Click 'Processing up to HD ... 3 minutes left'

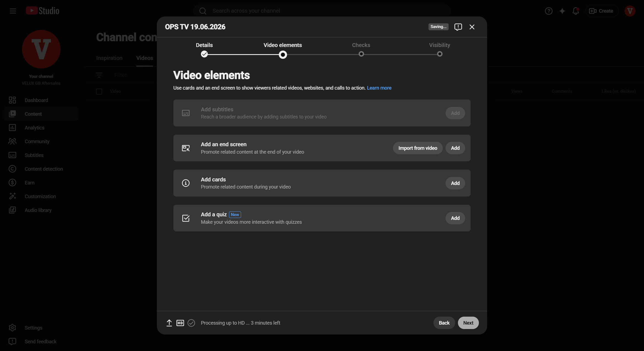point(241,323)
